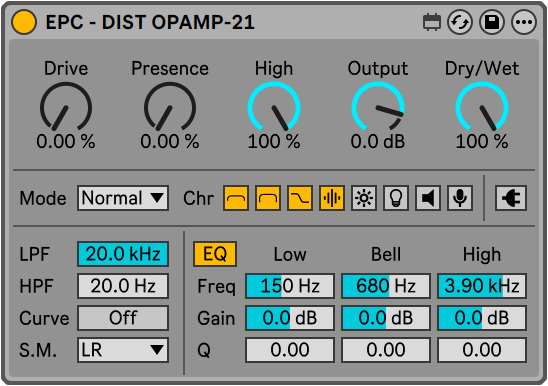548x386 pixels.
Task: Click the High knob at 100 %
Action: point(274,107)
